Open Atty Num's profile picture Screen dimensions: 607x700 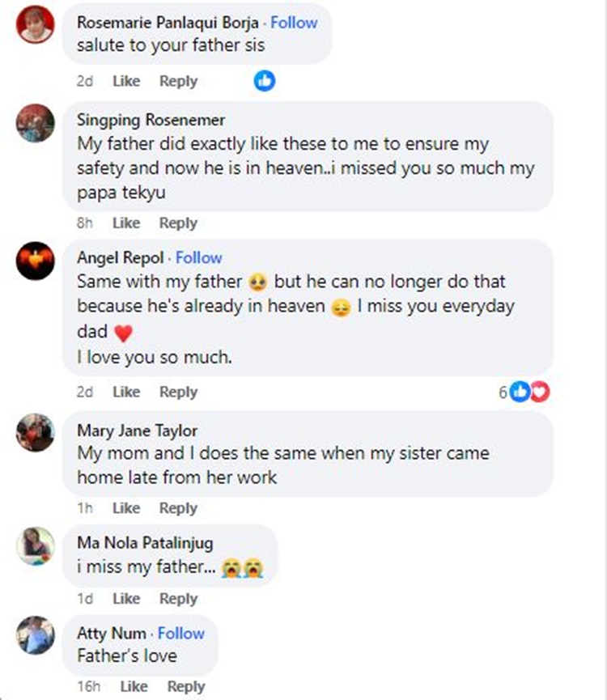coord(36,635)
